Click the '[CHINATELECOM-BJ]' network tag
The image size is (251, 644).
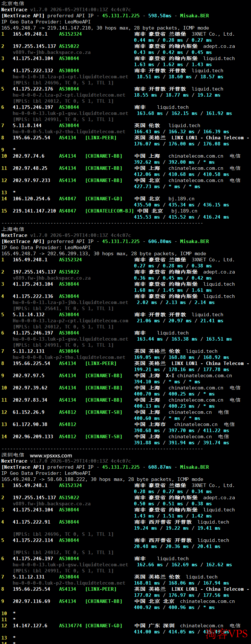click(110, 211)
